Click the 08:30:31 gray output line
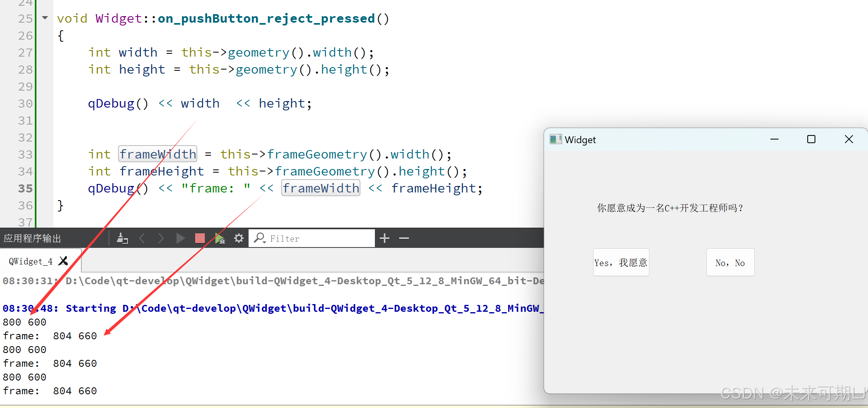Viewport: 868px width, 408px height. (273, 281)
